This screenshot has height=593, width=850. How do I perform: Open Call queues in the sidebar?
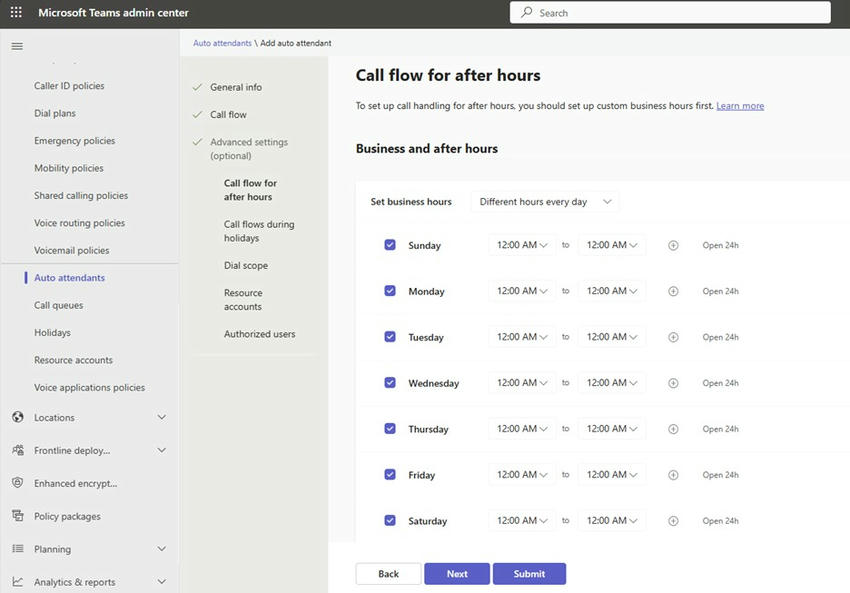[x=59, y=305]
